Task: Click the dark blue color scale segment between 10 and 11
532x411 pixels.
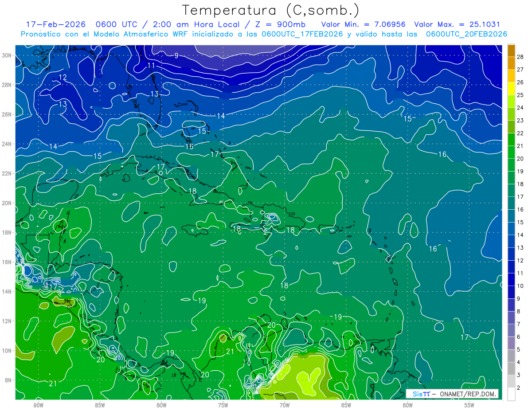Action: click(x=511, y=279)
